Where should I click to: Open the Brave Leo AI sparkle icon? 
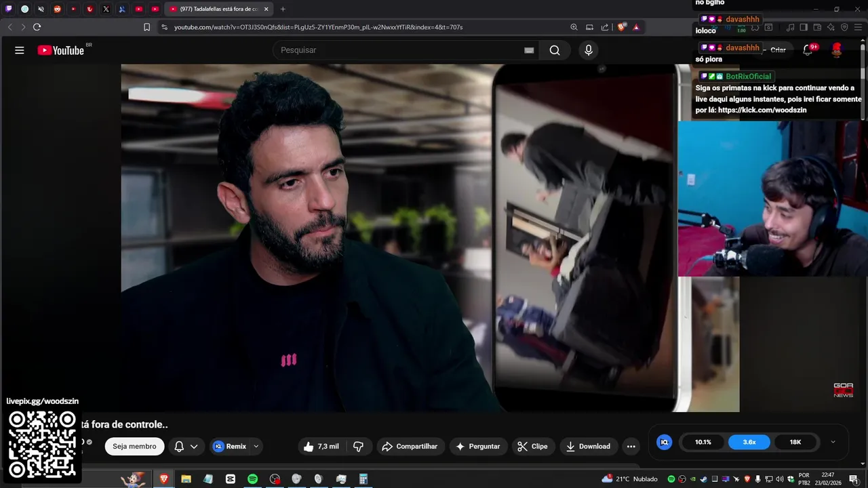point(831,27)
